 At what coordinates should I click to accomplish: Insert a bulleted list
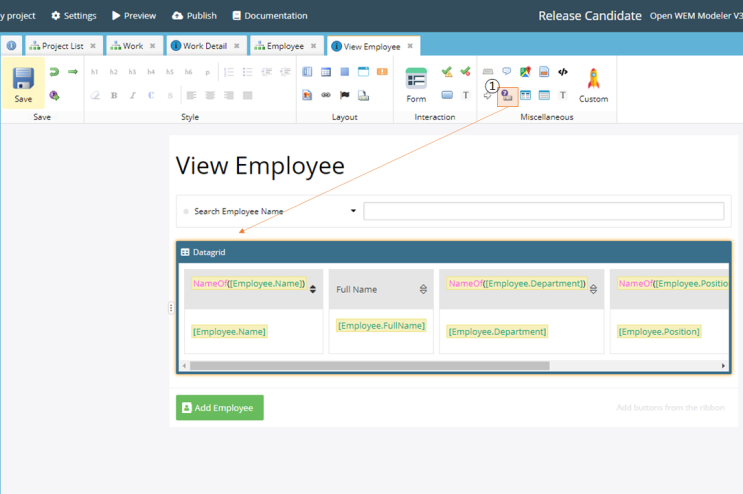[x=247, y=72]
